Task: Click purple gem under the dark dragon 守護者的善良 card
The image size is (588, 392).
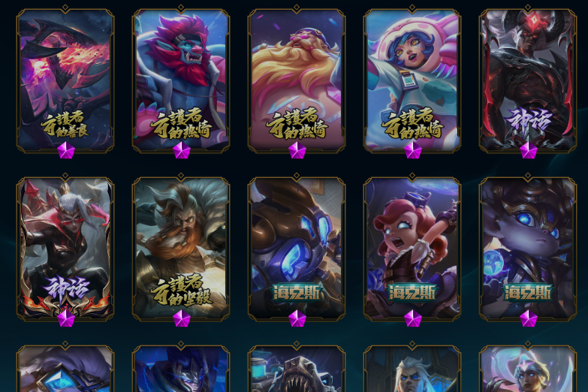Action: click(x=66, y=150)
